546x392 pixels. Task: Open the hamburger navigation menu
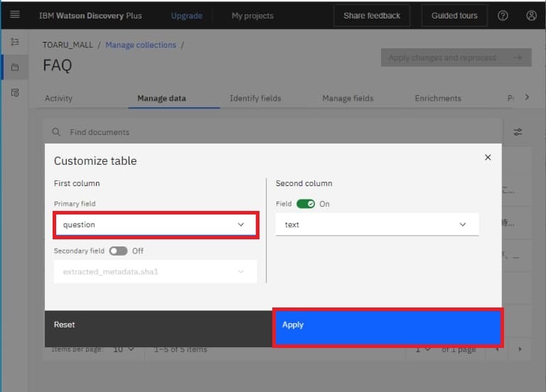pyautogui.click(x=15, y=15)
